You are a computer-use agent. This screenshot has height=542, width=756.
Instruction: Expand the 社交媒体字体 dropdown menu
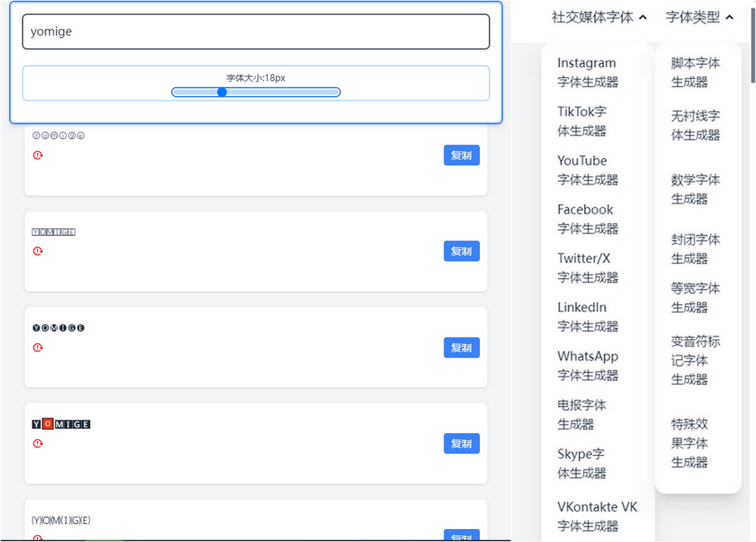click(x=599, y=17)
